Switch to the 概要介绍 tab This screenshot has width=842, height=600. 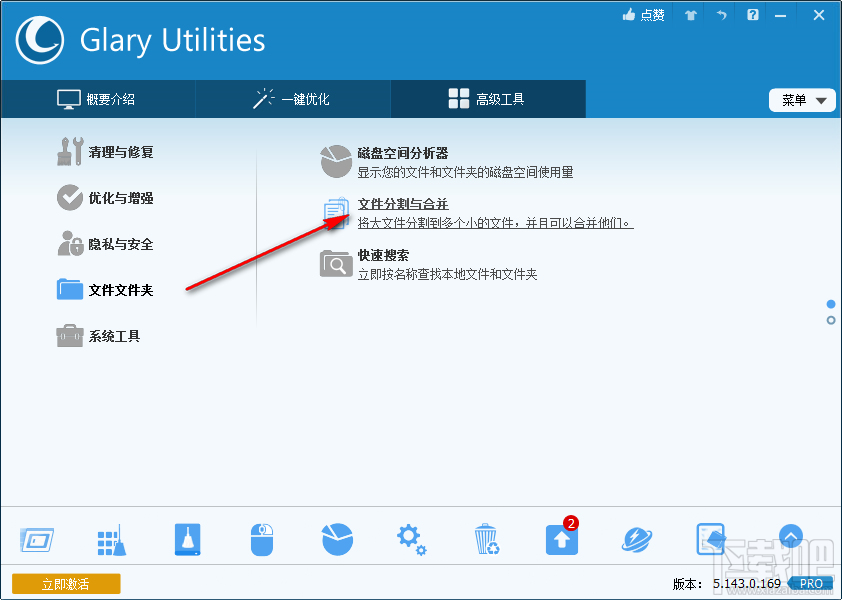pyautogui.click(x=97, y=99)
